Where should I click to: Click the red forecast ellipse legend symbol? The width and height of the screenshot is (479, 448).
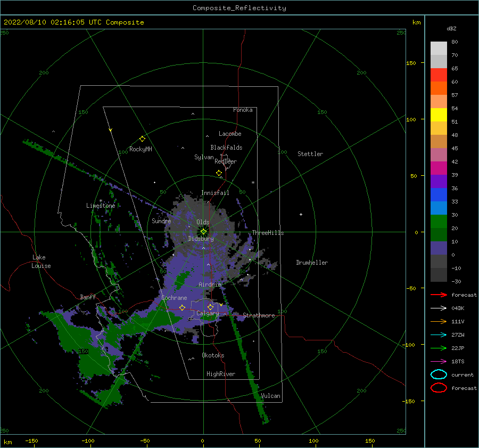(x=439, y=388)
